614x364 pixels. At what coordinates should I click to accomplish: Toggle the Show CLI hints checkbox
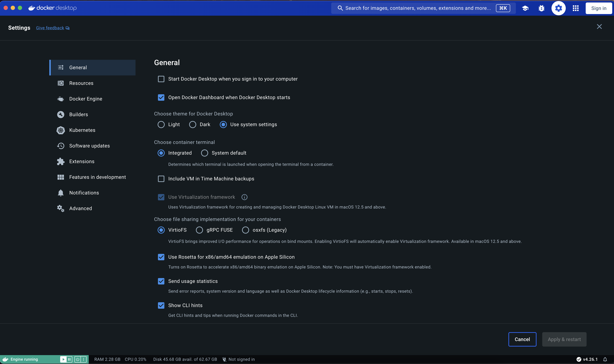click(x=161, y=305)
